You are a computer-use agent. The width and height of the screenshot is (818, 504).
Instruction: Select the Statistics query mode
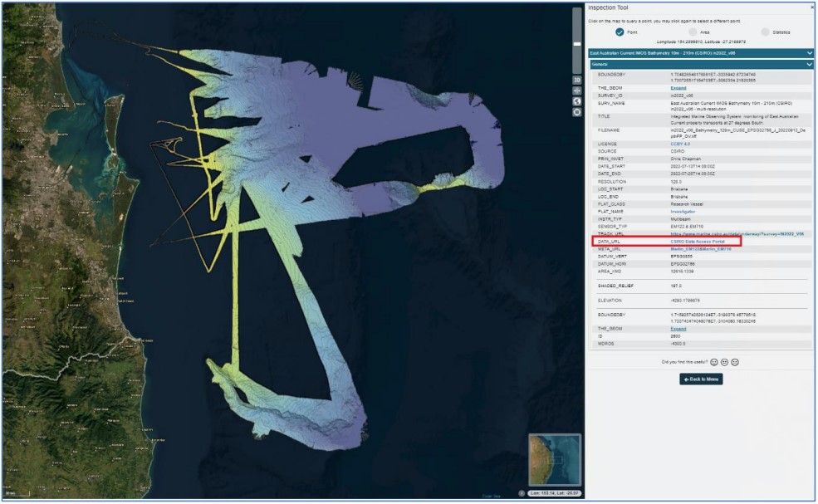click(765, 32)
